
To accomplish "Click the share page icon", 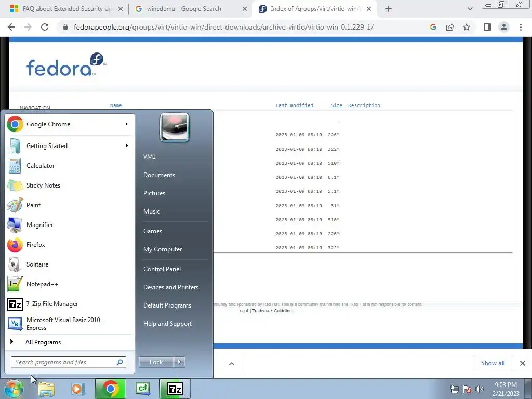I will tap(450, 27).
